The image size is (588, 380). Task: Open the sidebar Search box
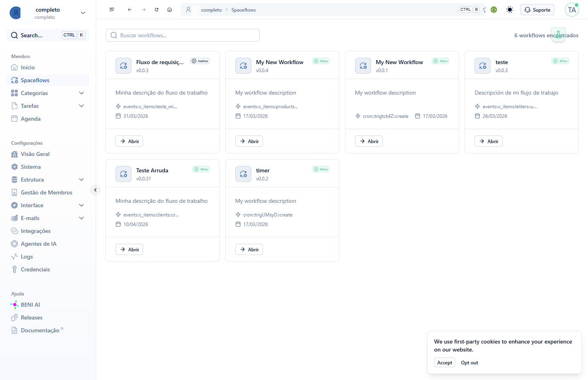click(x=48, y=35)
